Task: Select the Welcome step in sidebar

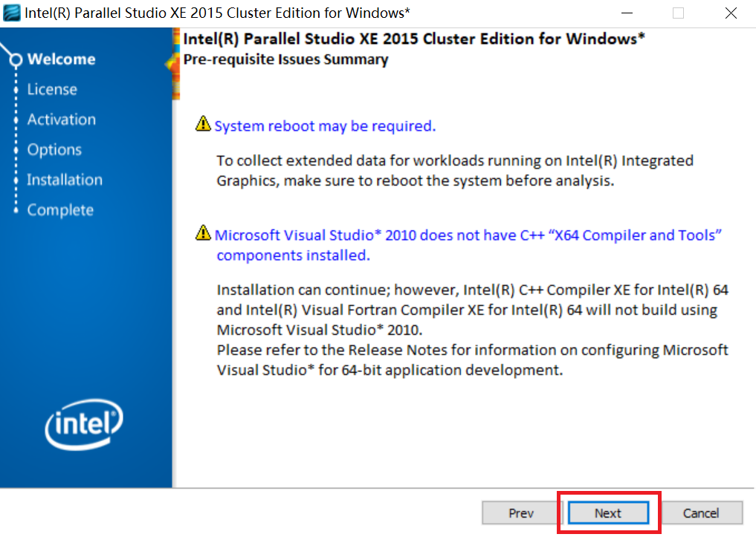Action: click(x=60, y=59)
